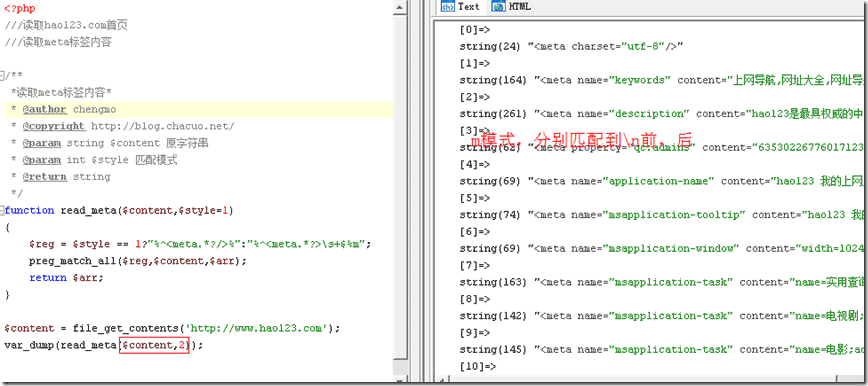
Task: Place cursor on the preg_match_all line
Action: point(138,261)
